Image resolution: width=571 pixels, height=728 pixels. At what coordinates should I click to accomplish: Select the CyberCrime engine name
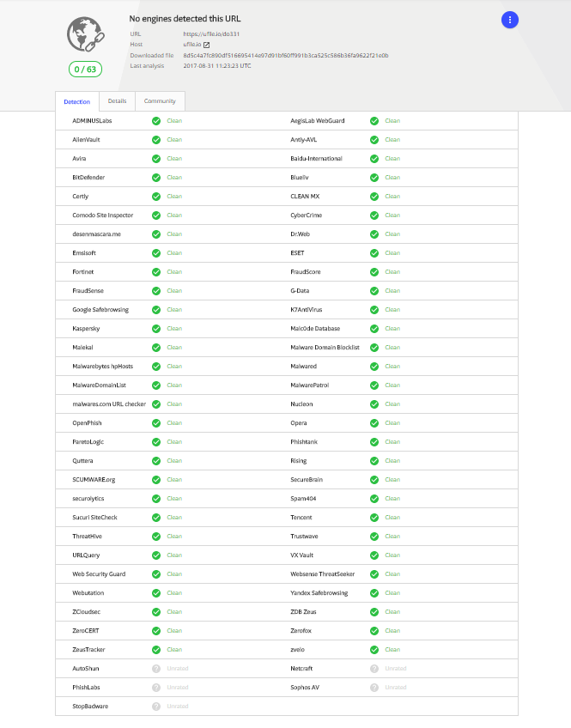click(307, 215)
